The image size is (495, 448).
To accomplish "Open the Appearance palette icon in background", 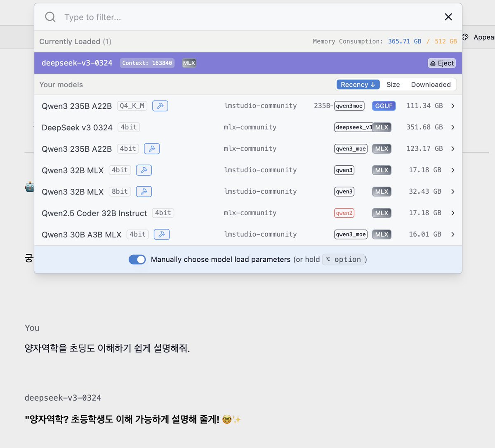I will pyautogui.click(x=465, y=37).
